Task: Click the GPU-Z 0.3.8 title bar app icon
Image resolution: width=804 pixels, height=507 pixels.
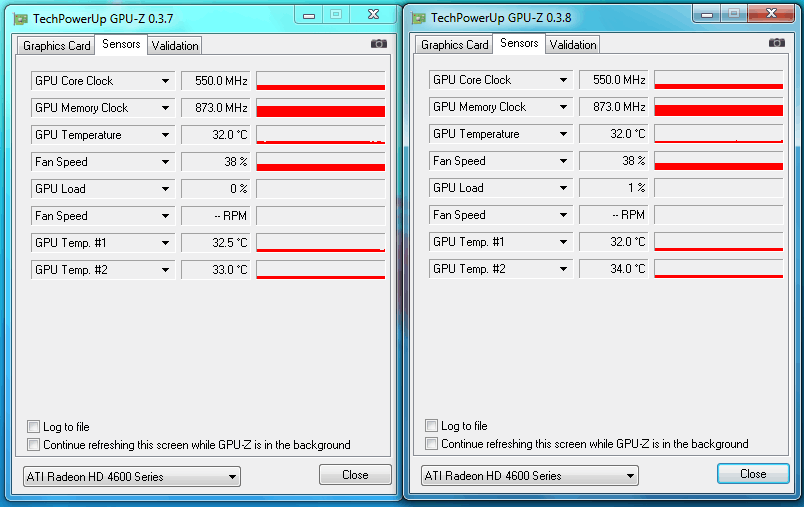Action: pyautogui.click(x=418, y=18)
